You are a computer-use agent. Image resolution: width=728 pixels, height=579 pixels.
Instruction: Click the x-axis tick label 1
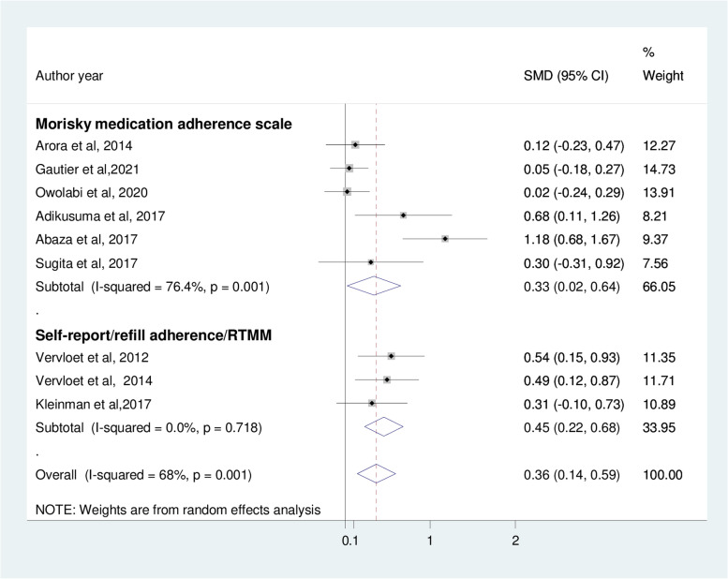(430, 541)
